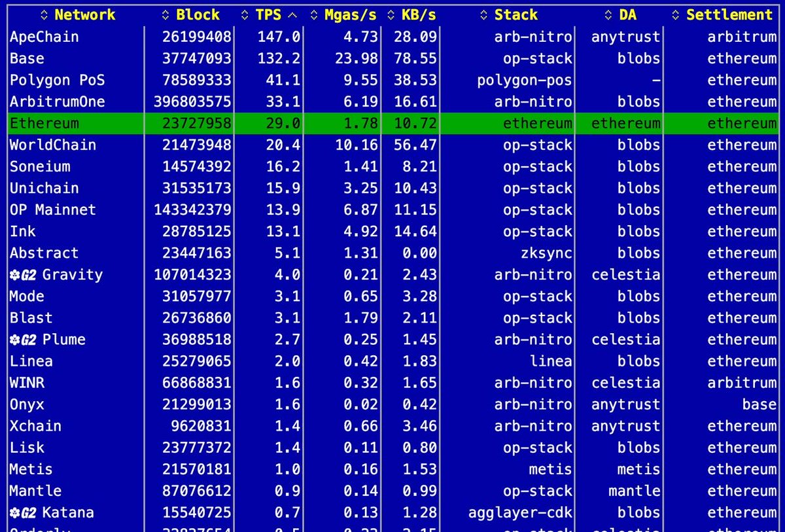Click the G2 badge icon before Plume
The image size is (785, 532).
[23, 340]
